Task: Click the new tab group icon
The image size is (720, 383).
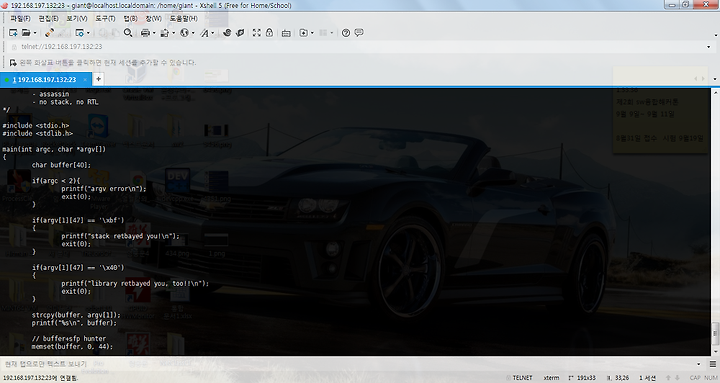Action: (x=303, y=33)
